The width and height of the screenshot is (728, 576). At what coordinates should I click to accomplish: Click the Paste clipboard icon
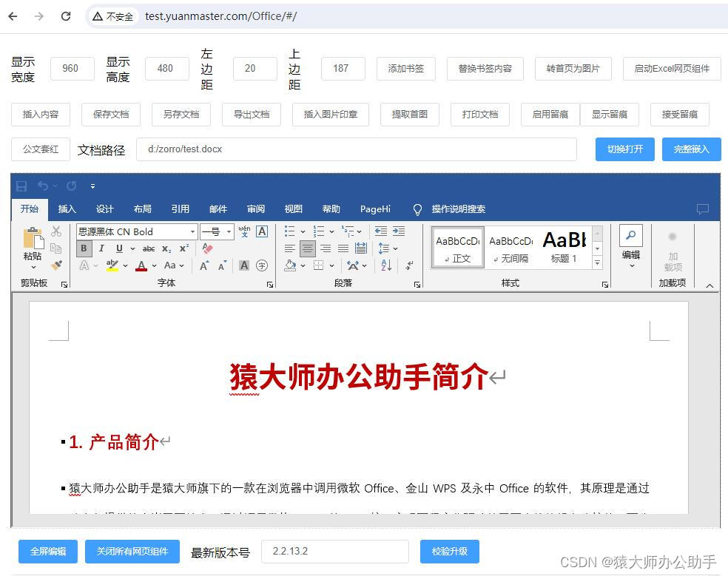coord(33,237)
